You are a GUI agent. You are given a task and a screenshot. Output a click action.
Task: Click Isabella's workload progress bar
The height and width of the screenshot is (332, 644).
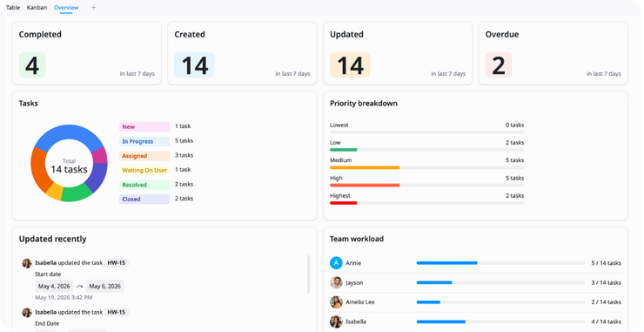pos(500,322)
